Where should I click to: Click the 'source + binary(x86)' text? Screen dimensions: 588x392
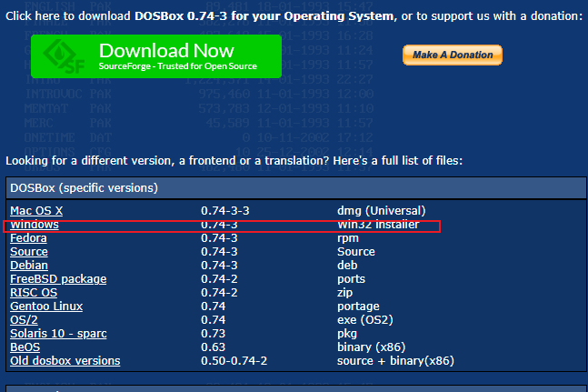coord(395,360)
